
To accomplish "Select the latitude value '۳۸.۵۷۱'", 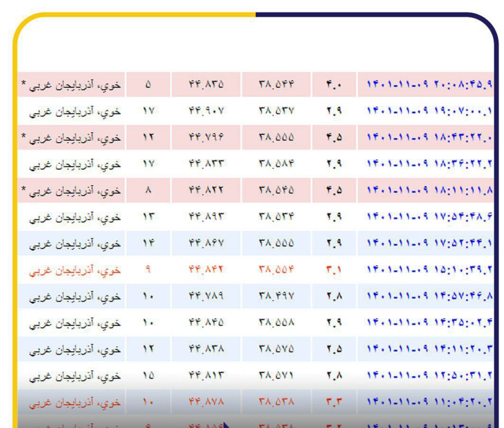I will pos(277,375).
